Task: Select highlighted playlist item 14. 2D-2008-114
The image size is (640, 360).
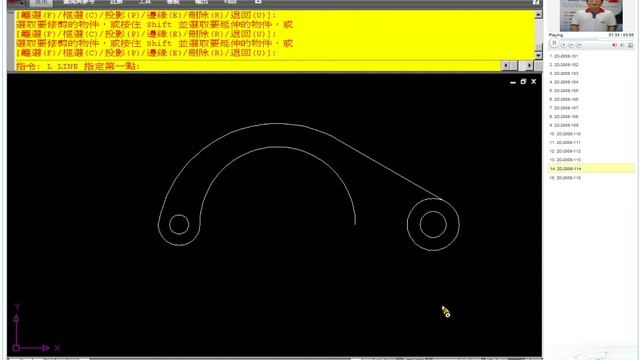Action: coord(591,168)
